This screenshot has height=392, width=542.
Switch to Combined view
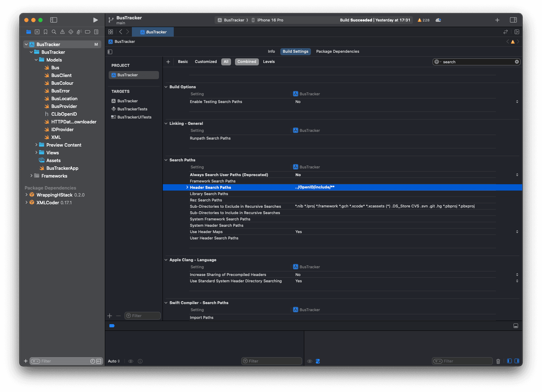(247, 62)
